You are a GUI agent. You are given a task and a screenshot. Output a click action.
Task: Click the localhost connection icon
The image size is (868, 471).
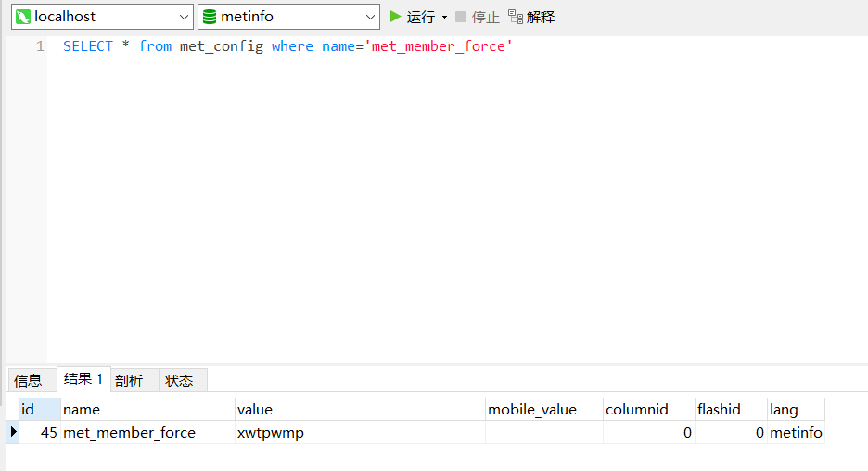tap(22, 17)
